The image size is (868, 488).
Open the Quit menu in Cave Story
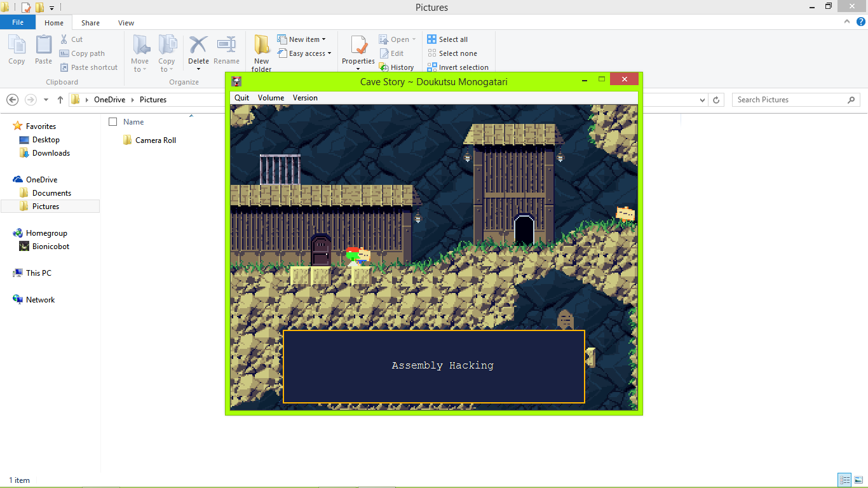coord(242,98)
